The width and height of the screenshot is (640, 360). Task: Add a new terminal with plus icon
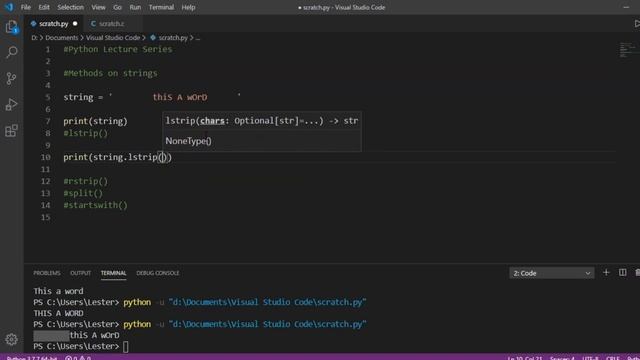coord(606,273)
